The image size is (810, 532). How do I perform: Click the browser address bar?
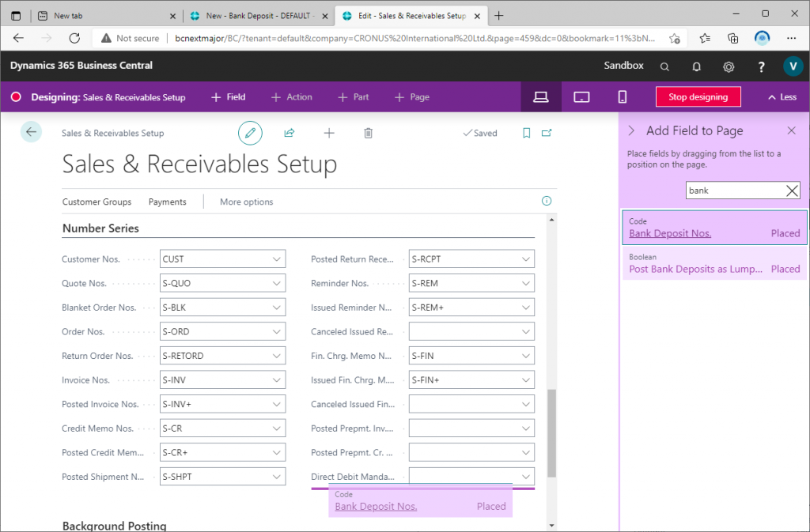tap(414, 38)
